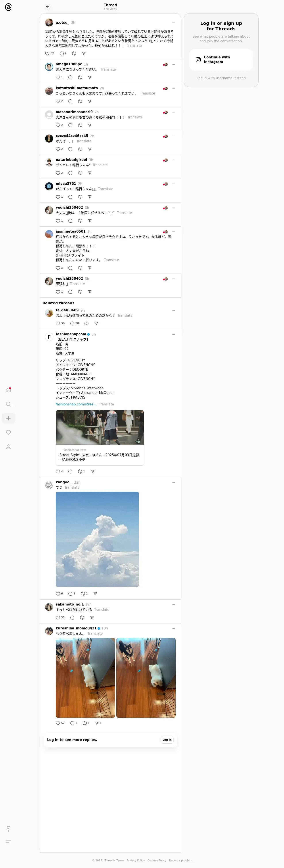The image size is (284, 868).
Task: Open Privacy Policy footer link
Action: point(136,860)
